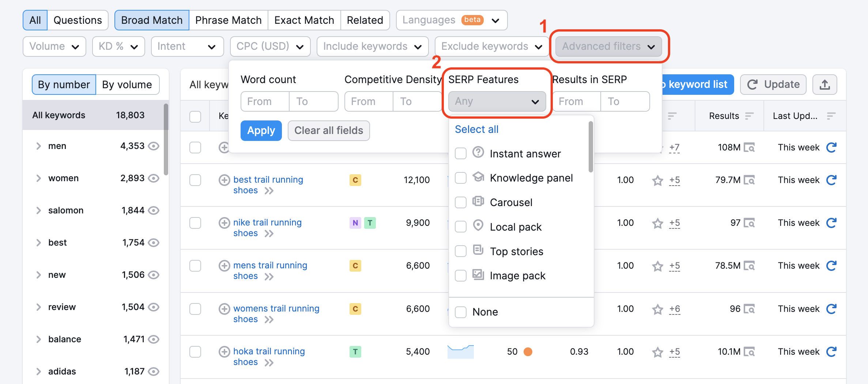Sort by the Last Updated column icon
Viewport: 868px width, 384px height.
click(831, 116)
